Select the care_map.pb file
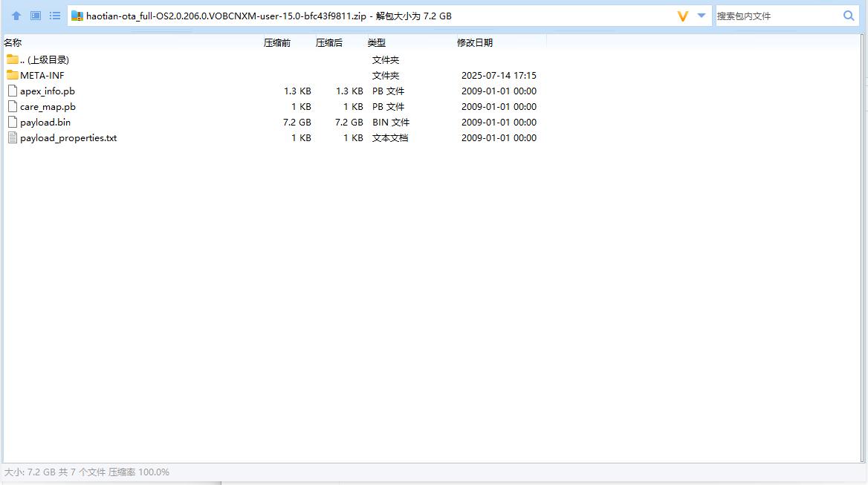Screen dimensions: 868x485 click(271, 106)
